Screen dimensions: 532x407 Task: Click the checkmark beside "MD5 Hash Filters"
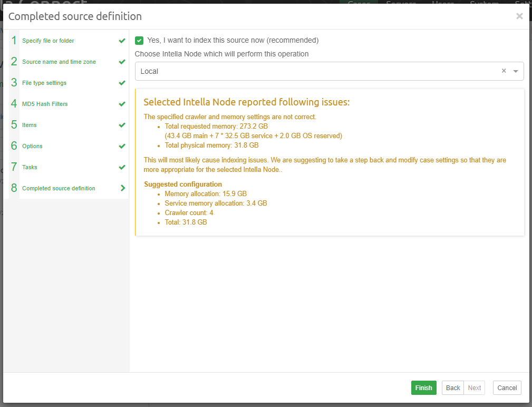[x=122, y=103]
